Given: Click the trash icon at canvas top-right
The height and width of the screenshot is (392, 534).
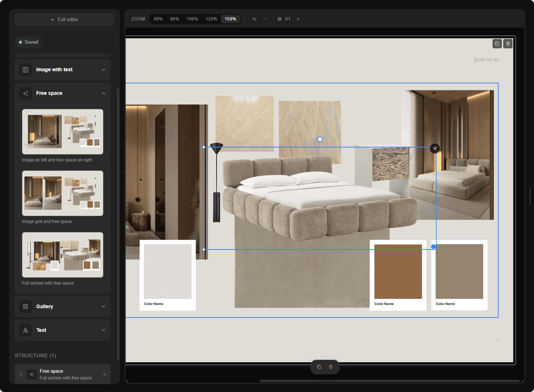Looking at the screenshot, I should coord(508,44).
